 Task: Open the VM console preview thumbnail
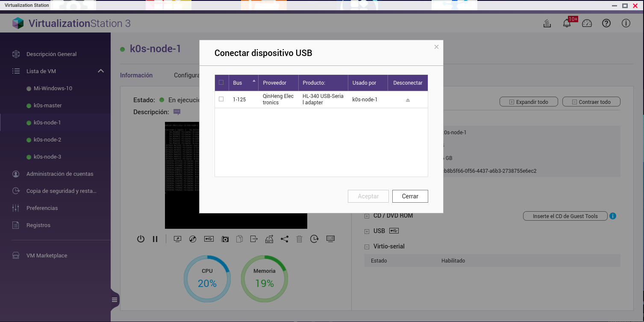[x=236, y=175]
